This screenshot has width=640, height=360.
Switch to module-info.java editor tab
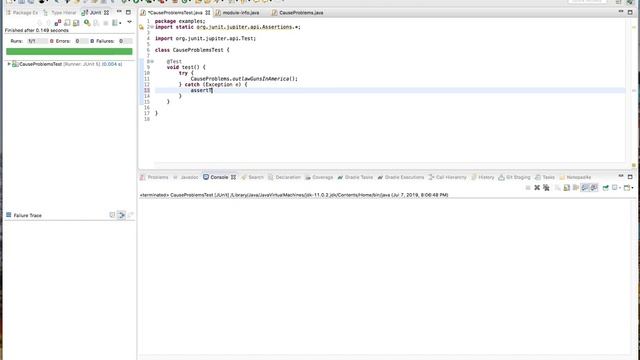coord(237,13)
